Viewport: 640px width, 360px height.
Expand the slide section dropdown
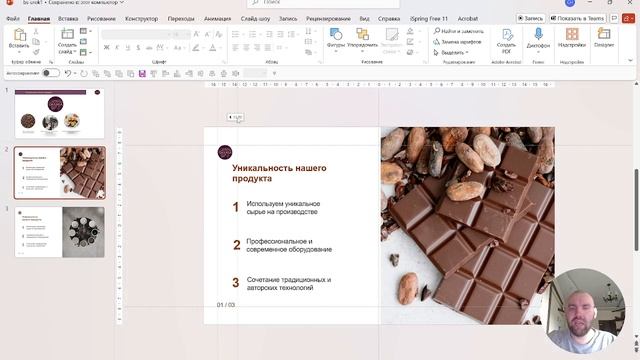tap(85, 52)
